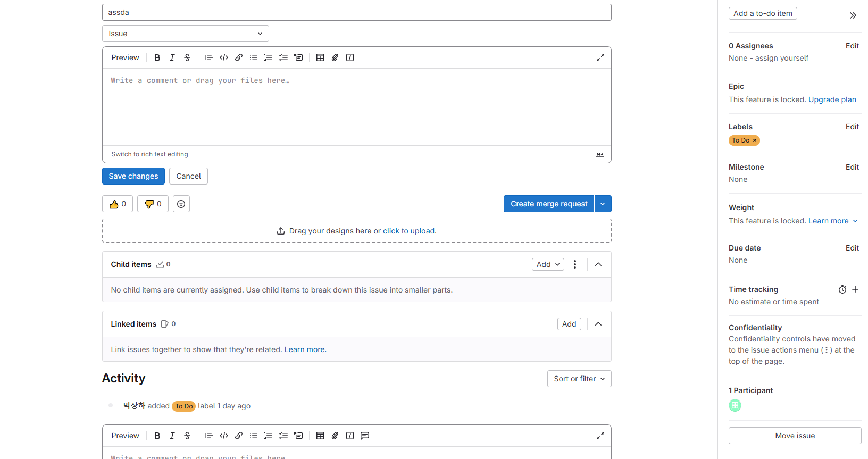Attach a file in the description editor
This screenshot has height=459, width=868.
tap(335, 57)
